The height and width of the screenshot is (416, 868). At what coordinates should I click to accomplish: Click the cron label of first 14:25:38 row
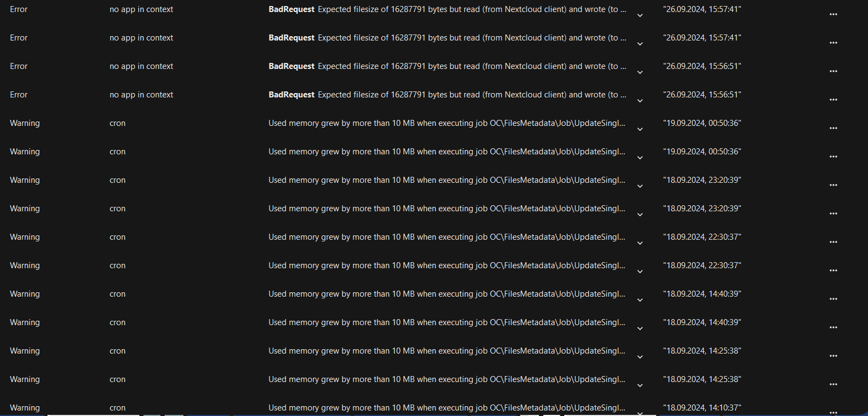pos(117,351)
